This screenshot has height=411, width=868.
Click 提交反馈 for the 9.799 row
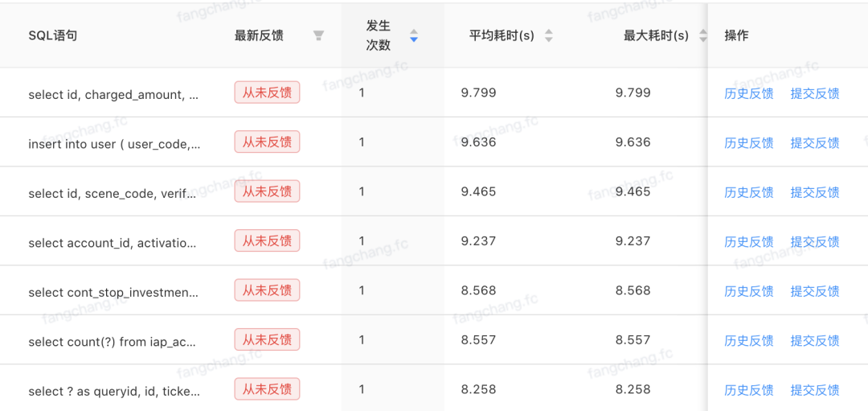pyautogui.click(x=814, y=93)
